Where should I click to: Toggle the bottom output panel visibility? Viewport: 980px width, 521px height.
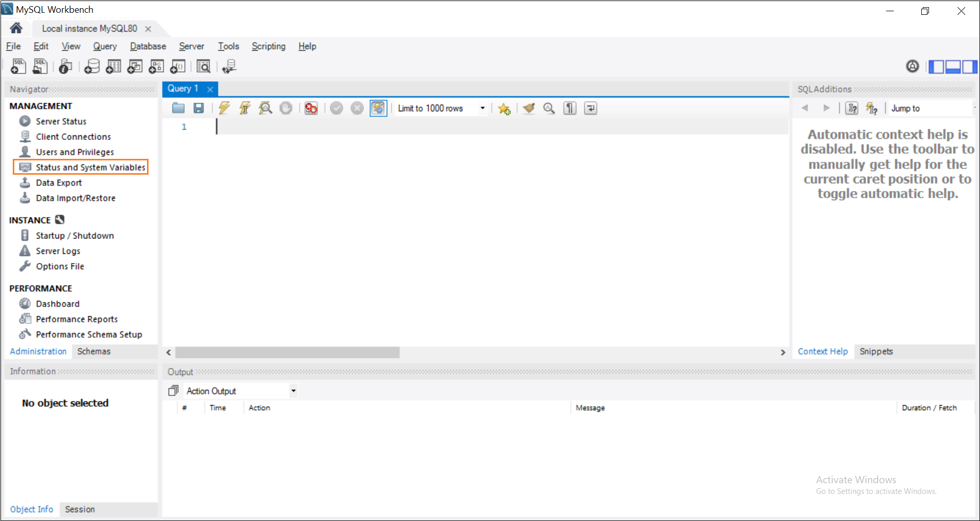click(x=953, y=67)
